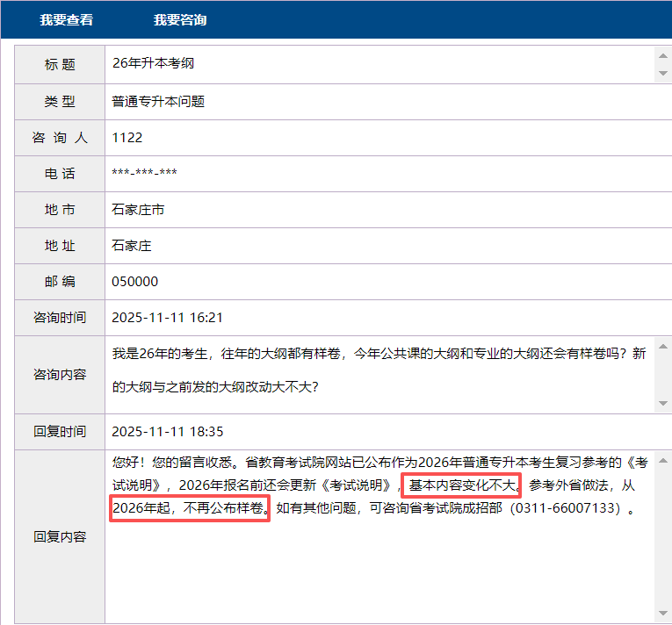Open the 我要查看 tab
The image size is (672, 625).
(x=66, y=20)
